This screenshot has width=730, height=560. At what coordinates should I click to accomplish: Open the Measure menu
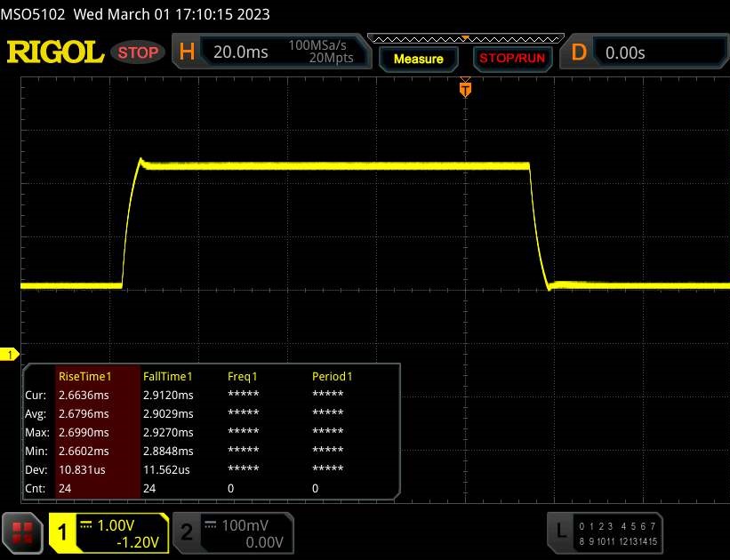pyautogui.click(x=418, y=60)
